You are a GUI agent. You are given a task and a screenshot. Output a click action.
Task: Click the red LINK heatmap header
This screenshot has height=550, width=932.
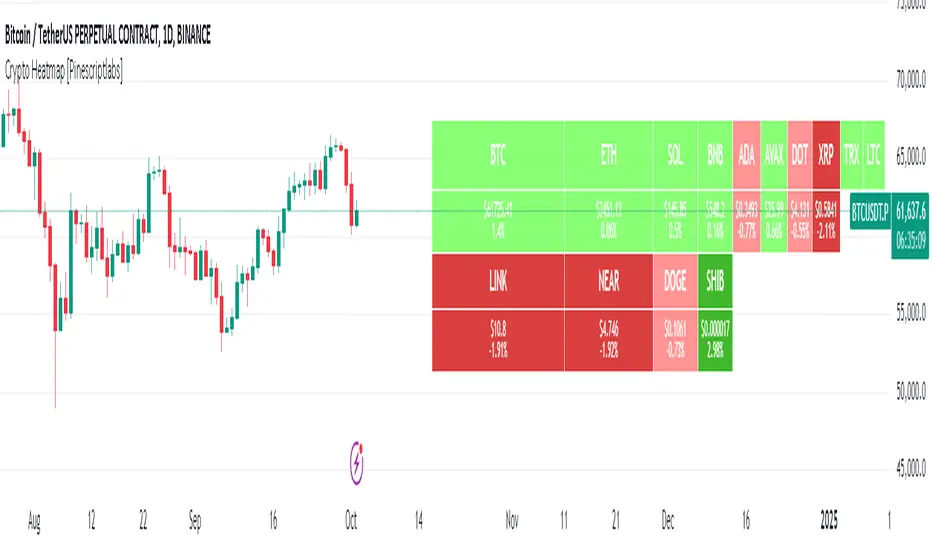point(498,282)
